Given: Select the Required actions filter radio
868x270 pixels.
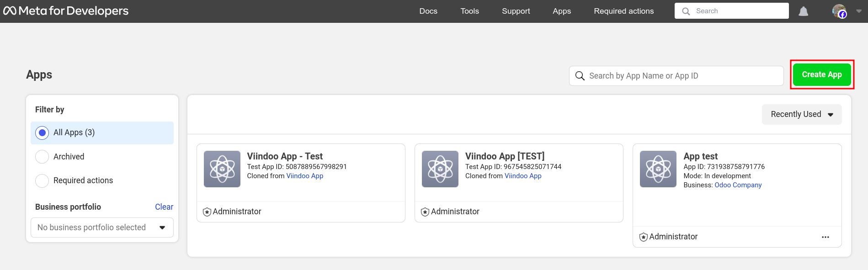Looking at the screenshot, I should click(x=42, y=180).
